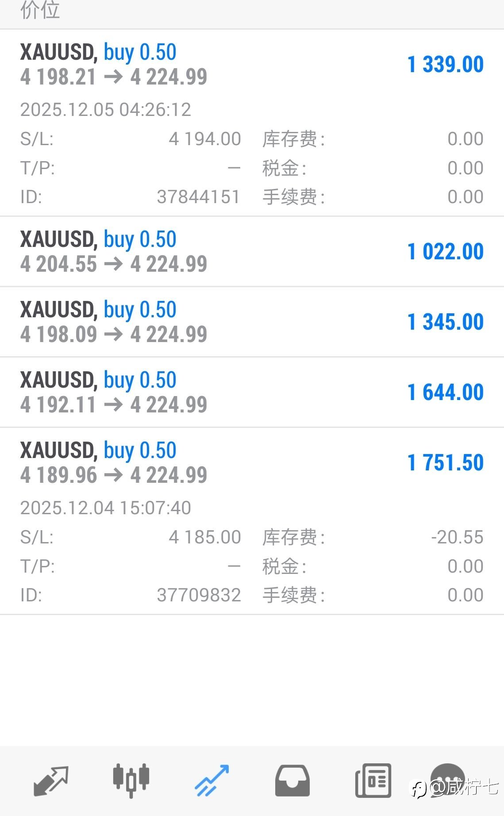Tap the 2025.12.05 04:26:12 open time

pos(105,110)
